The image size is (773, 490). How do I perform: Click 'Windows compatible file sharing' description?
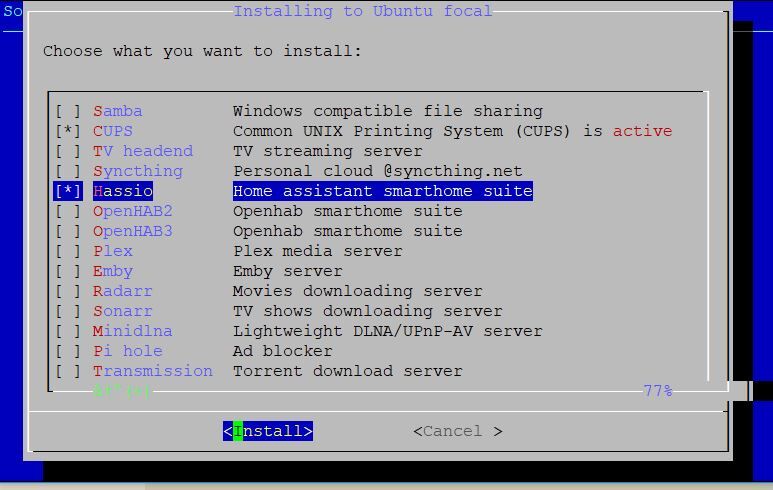pos(388,111)
